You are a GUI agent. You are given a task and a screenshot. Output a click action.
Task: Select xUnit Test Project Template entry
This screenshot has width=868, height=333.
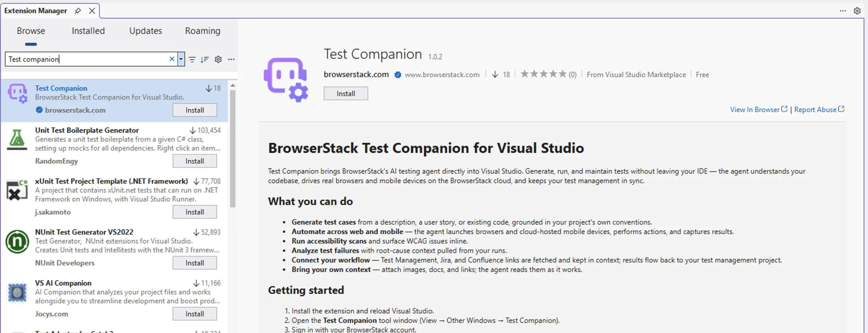(114, 198)
